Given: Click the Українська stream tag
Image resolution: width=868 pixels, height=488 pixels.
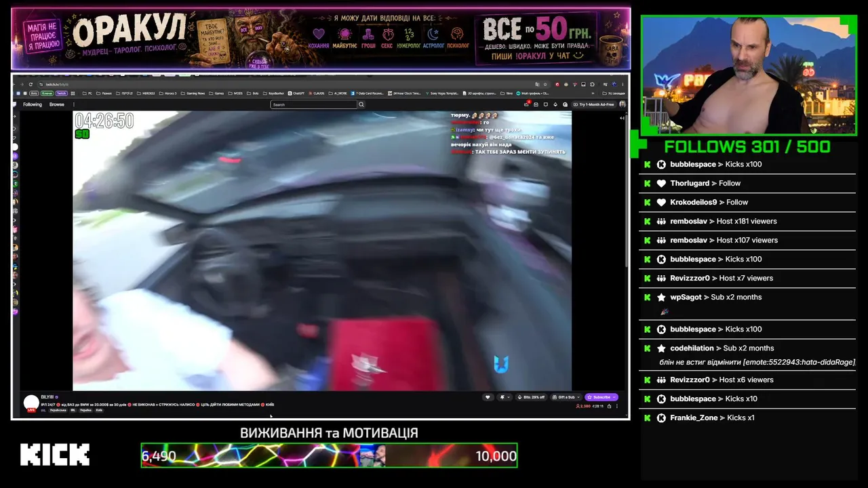Looking at the screenshot, I should coord(58,410).
